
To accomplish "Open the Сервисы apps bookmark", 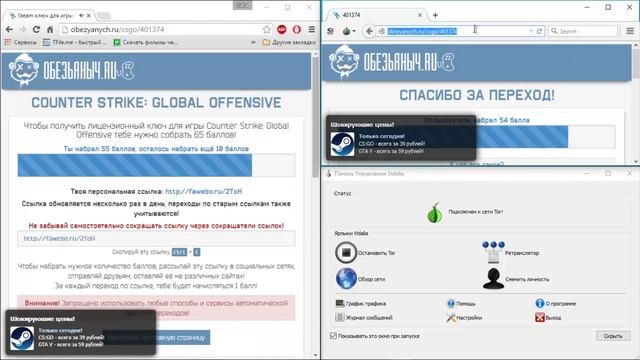I will pos(20,42).
